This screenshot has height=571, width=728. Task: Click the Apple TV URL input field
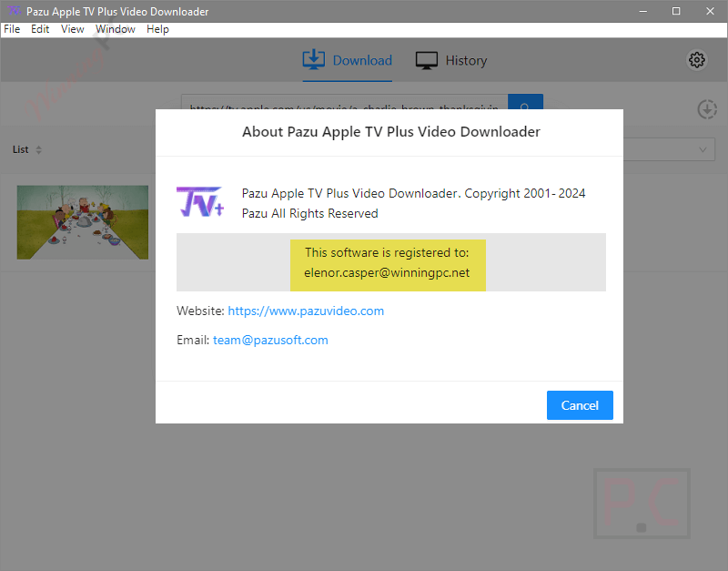point(345,102)
